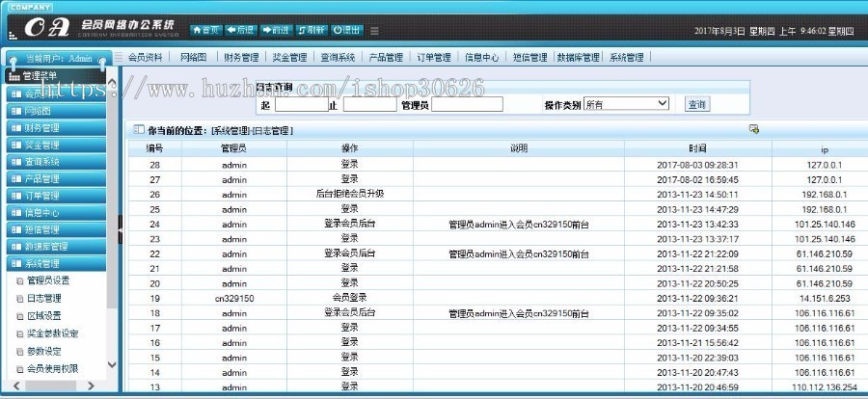Open the 查询系统 top tab
This screenshot has height=399, width=868.
coord(338,57)
